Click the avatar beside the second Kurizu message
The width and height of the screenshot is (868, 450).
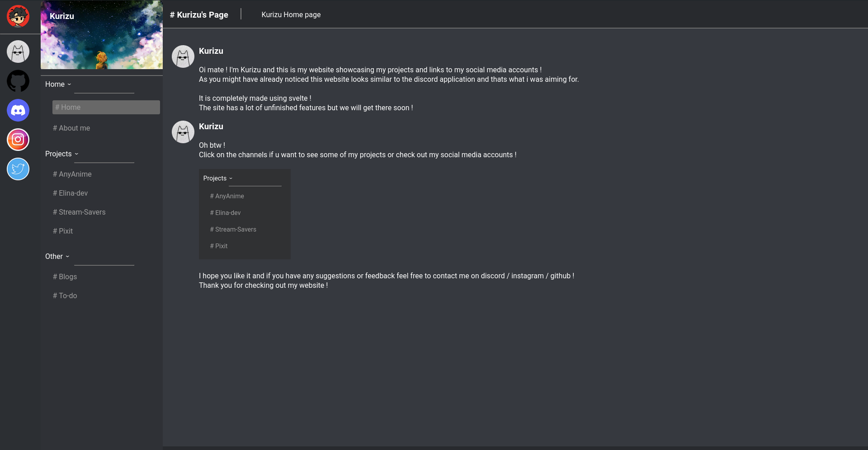click(183, 132)
